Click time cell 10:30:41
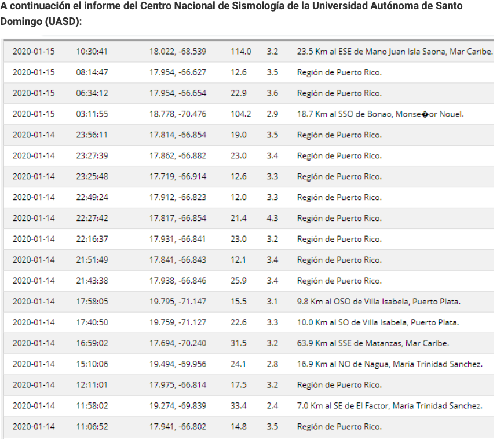The image size is (504, 439). pos(92,52)
